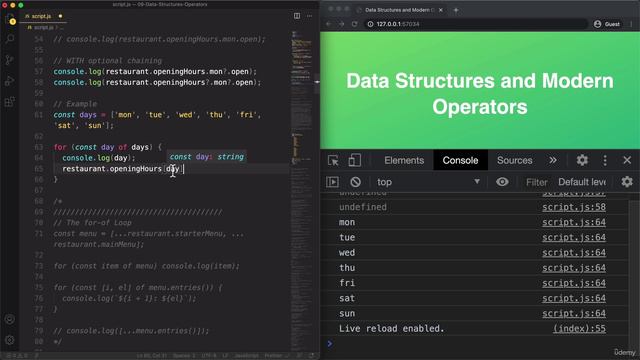Open Run and Debug view
The width and height of the screenshot is (640, 360).
10,81
